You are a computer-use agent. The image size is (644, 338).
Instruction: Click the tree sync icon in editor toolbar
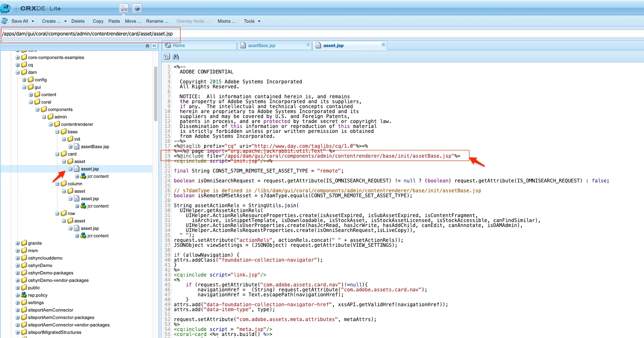click(167, 57)
